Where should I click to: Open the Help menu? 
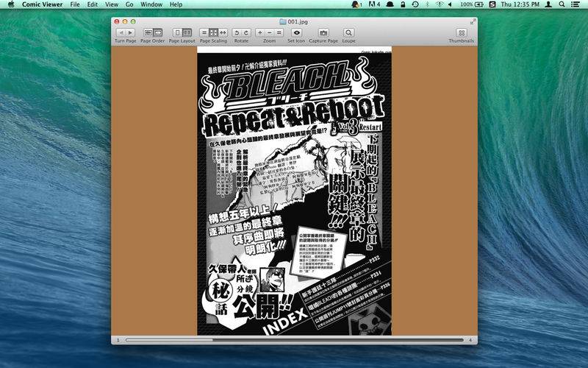[176, 4]
